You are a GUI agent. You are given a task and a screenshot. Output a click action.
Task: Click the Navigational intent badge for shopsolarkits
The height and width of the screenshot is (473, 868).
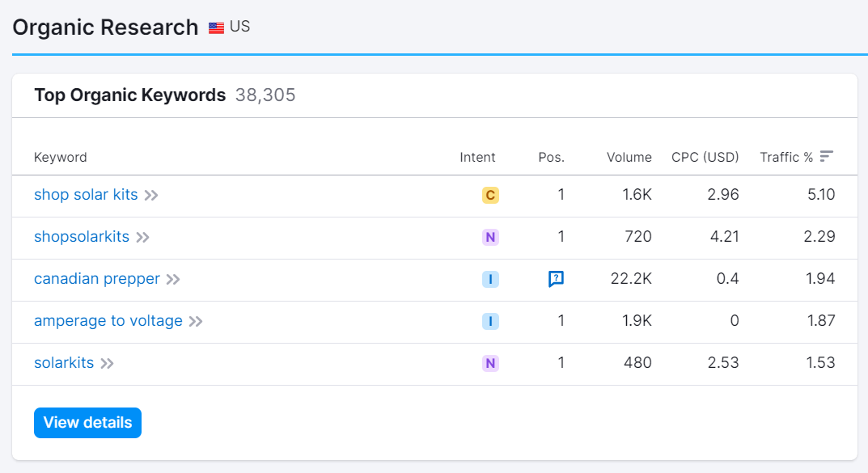click(x=490, y=237)
